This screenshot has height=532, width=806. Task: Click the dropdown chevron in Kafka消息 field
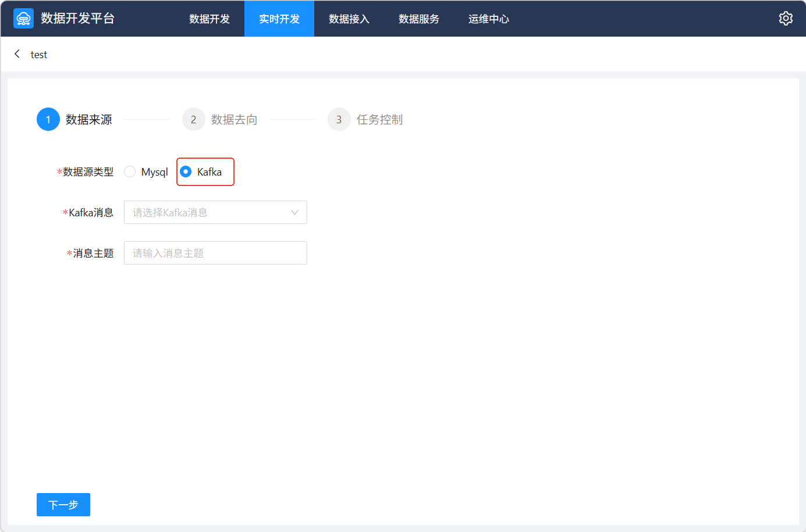point(294,212)
